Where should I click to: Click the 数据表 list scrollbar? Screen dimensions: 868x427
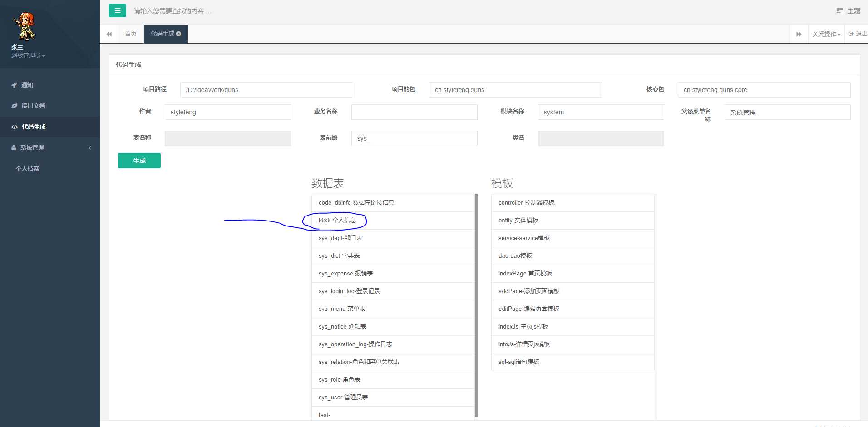click(x=476, y=305)
